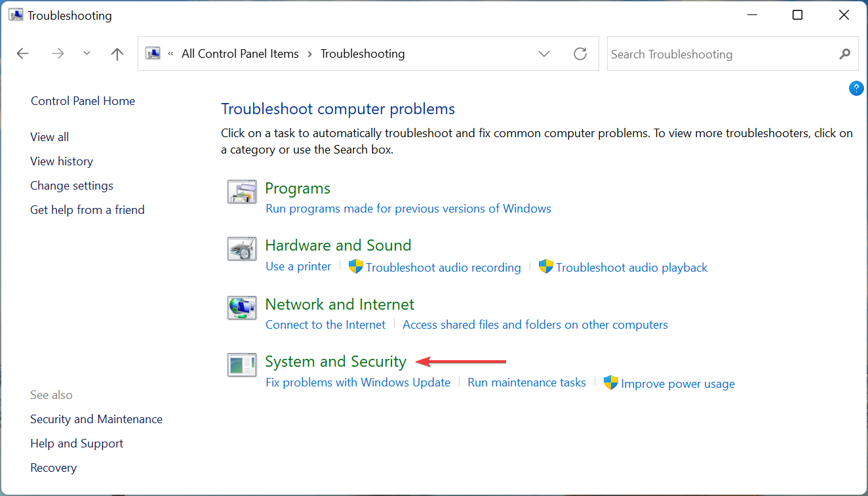Click the back navigation arrow

click(x=23, y=54)
